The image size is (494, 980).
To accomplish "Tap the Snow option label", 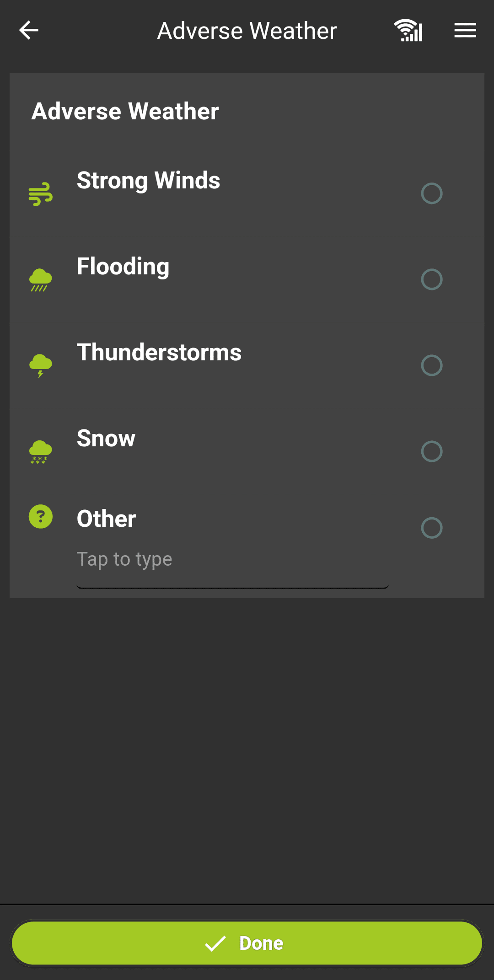I will pyautogui.click(x=106, y=438).
